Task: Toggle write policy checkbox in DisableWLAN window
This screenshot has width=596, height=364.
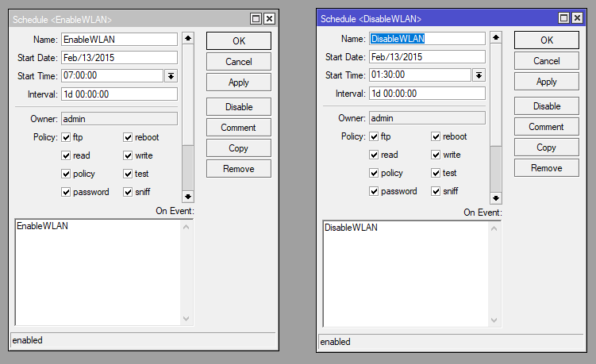Action: (436, 155)
